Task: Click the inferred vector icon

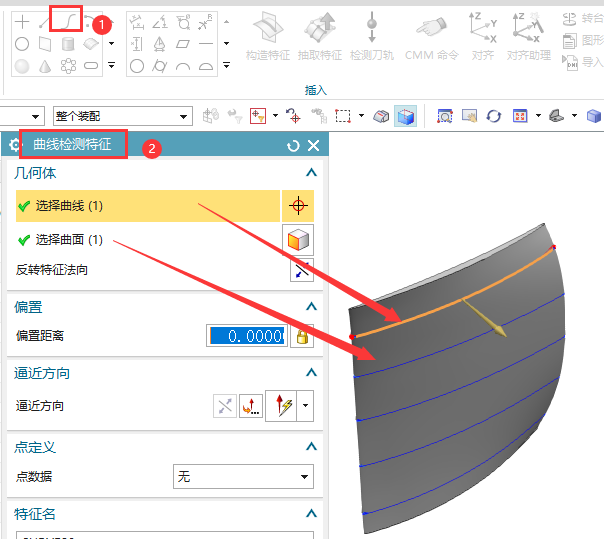Action: (x=282, y=405)
